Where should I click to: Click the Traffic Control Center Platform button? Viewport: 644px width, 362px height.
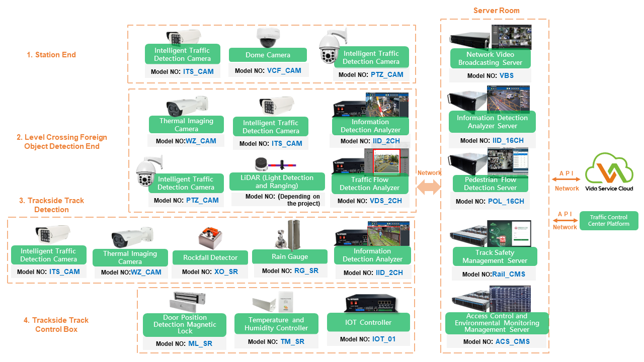tap(609, 221)
